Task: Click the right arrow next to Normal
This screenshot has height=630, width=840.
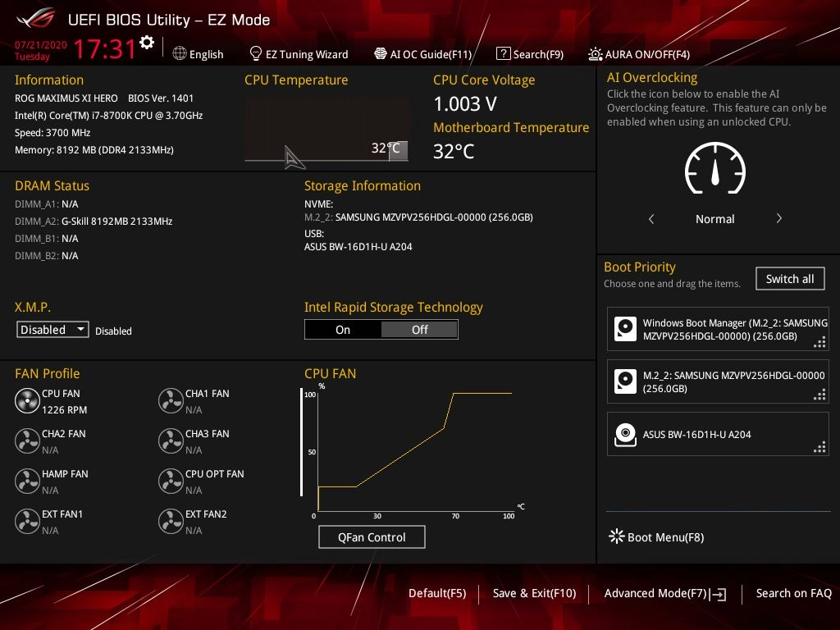Action: coord(778,219)
